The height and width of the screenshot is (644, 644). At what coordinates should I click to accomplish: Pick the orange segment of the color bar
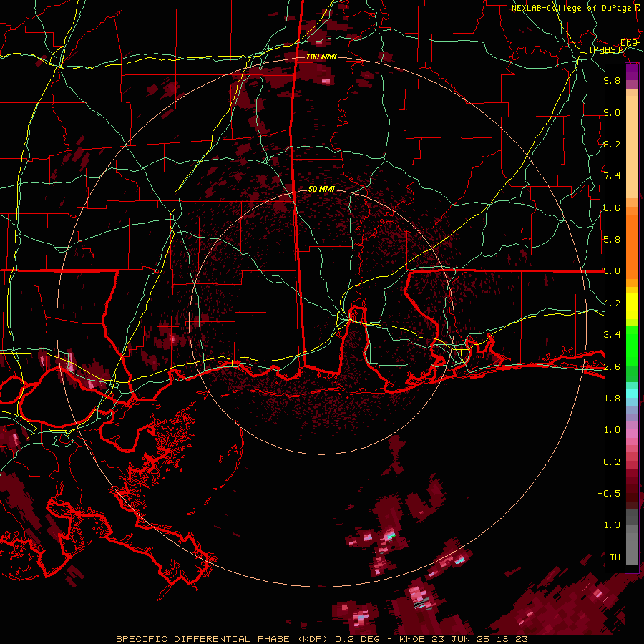click(x=632, y=246)
